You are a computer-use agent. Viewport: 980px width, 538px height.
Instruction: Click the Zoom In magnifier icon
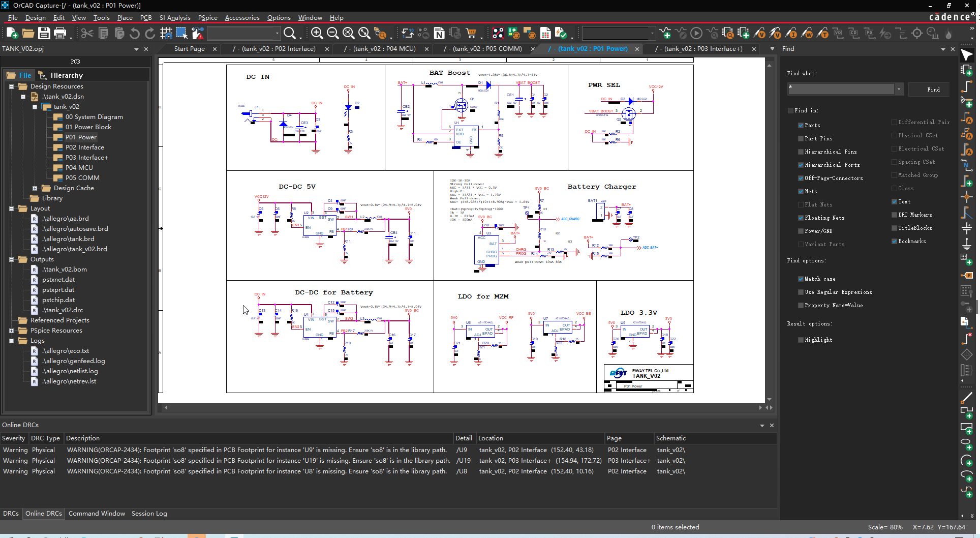pyautogui.click(x=317, y=34)
